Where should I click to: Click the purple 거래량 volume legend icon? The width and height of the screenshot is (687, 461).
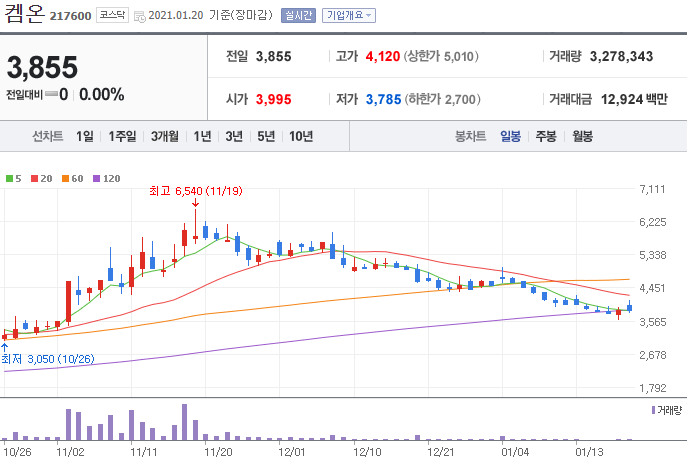coord(653,410)
